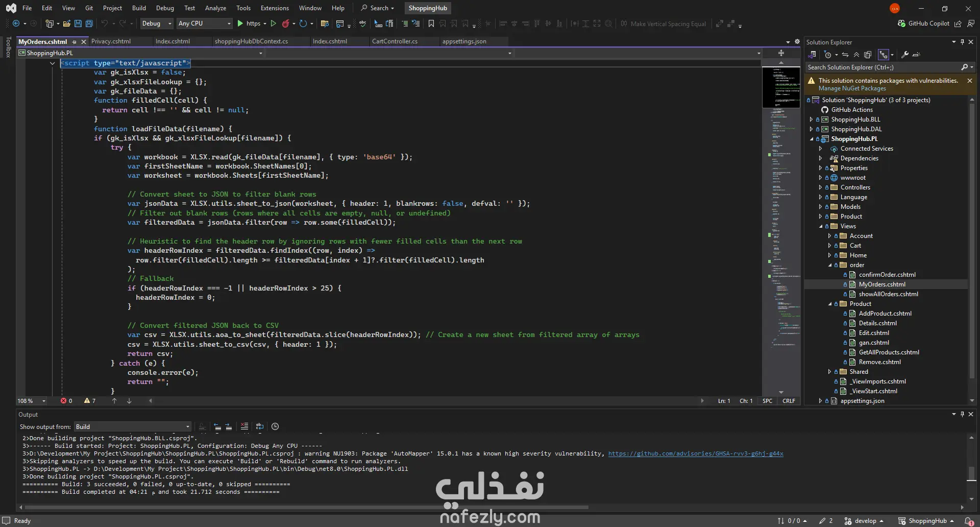Open the Show output from Build dropdown

133,426
